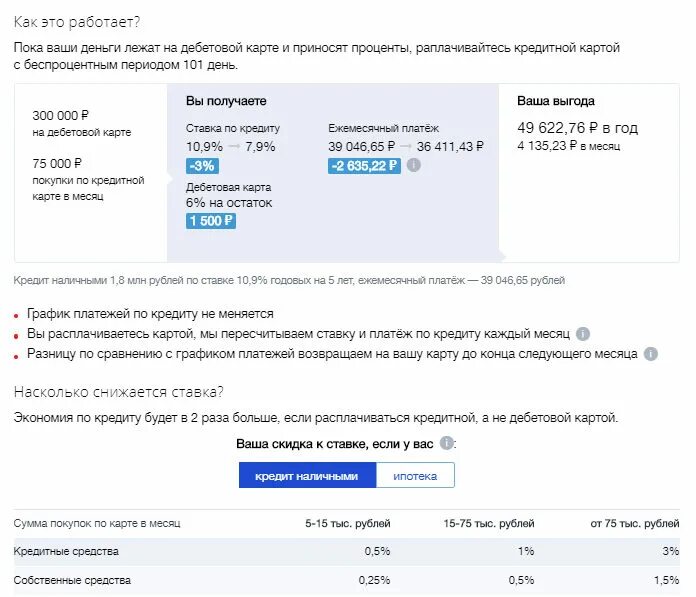696x597 pixels.
Task: Click the 'Вы получаете' panel heading
Action: 226,101
